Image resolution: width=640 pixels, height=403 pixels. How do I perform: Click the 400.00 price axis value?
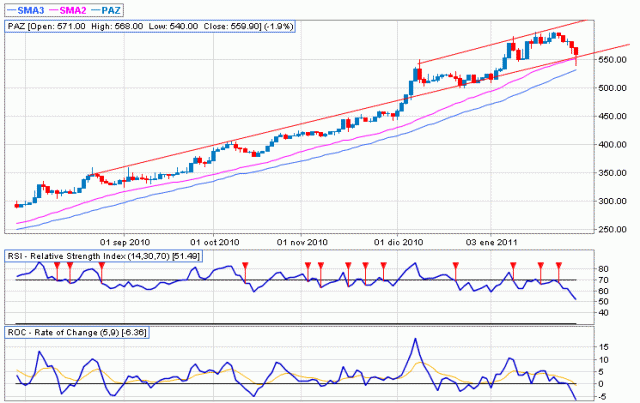[x=614, y=145]
